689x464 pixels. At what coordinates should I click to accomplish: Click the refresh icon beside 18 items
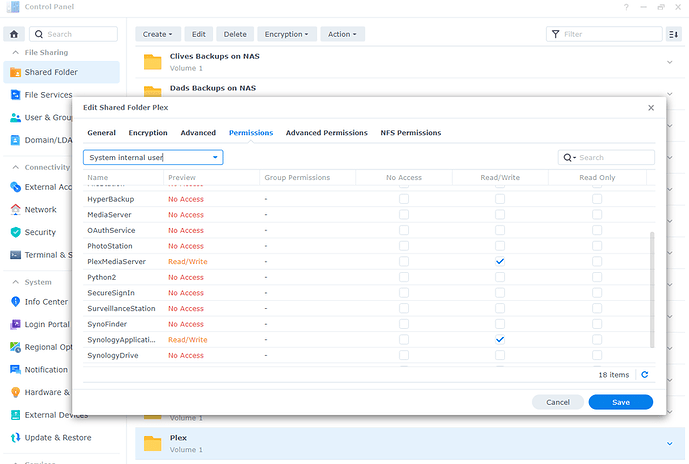645,374
